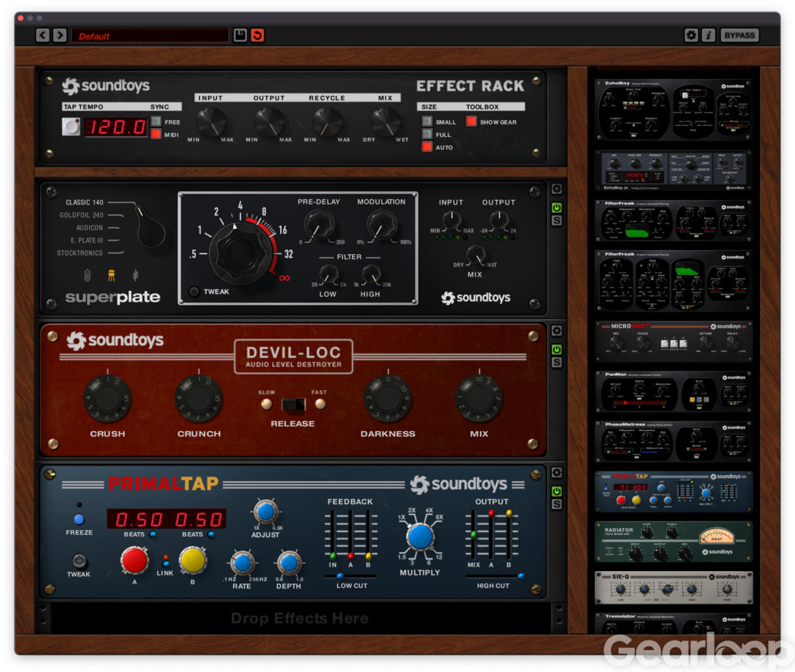The image size is (795, 672).
Task: Click the Devil-Loc Darkness knob
Action: pos(388,399)
